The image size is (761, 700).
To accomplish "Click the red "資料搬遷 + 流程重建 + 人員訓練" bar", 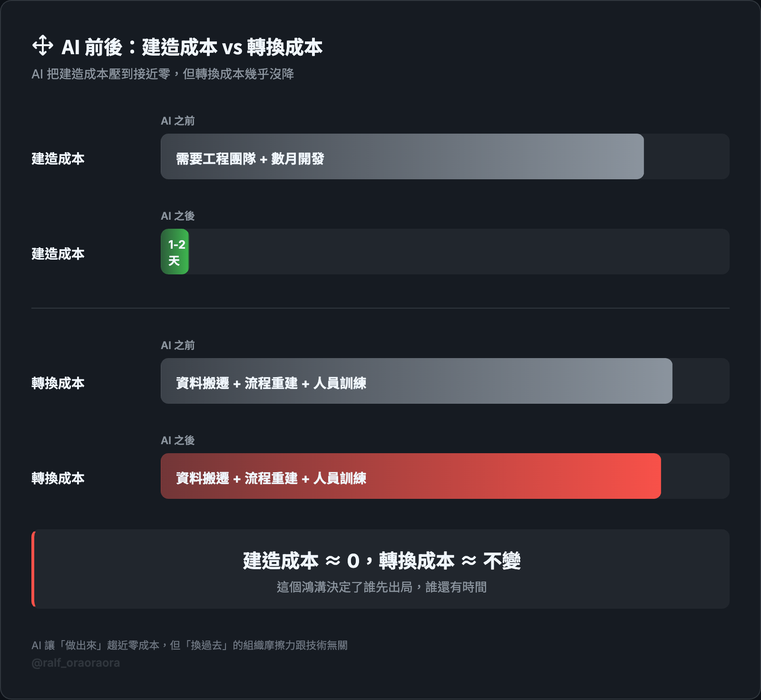I will (410, 476).
